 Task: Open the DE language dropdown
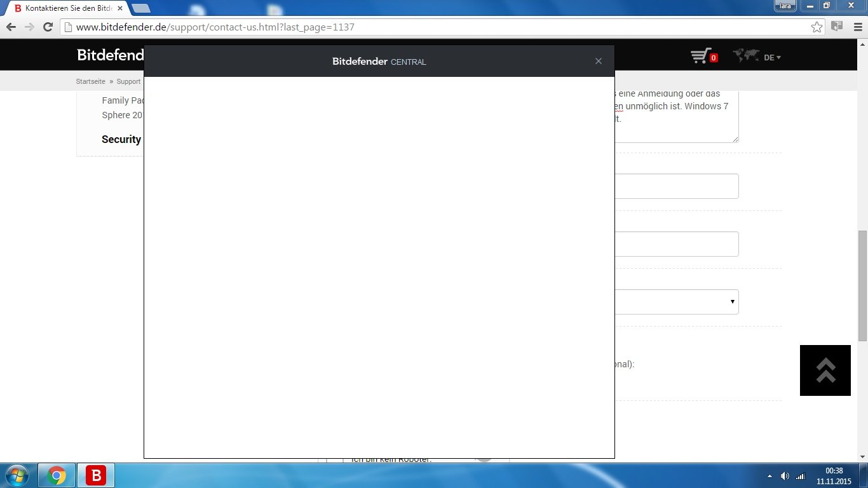pos(772,57)
